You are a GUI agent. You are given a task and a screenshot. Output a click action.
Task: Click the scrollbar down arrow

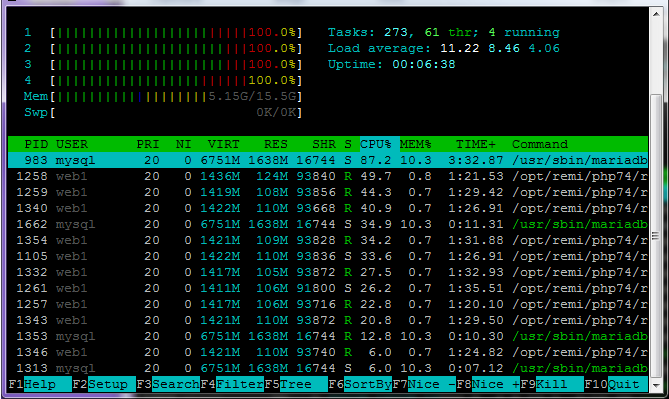(x=656, y=385)
